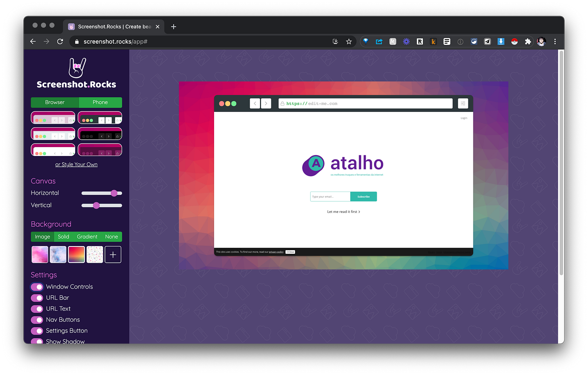Select the magenta dark browser frame thumbnail
The width and height of the screenshot is (588, 375).
coord(100,150)
